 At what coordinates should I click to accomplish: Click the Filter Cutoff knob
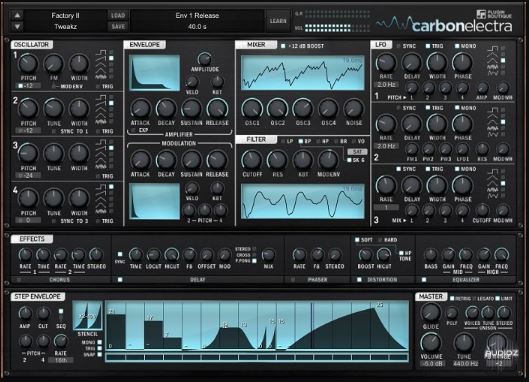click(x=252, y=160)
